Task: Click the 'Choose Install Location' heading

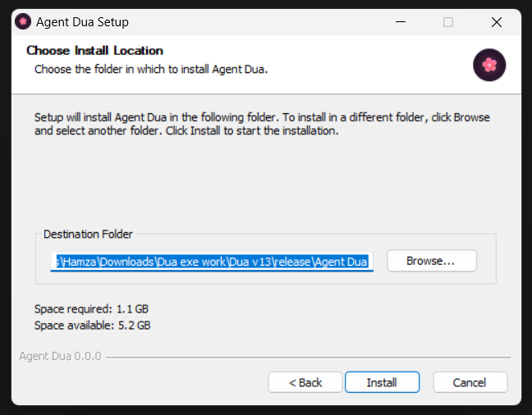Action: click(x=94, y=51)
